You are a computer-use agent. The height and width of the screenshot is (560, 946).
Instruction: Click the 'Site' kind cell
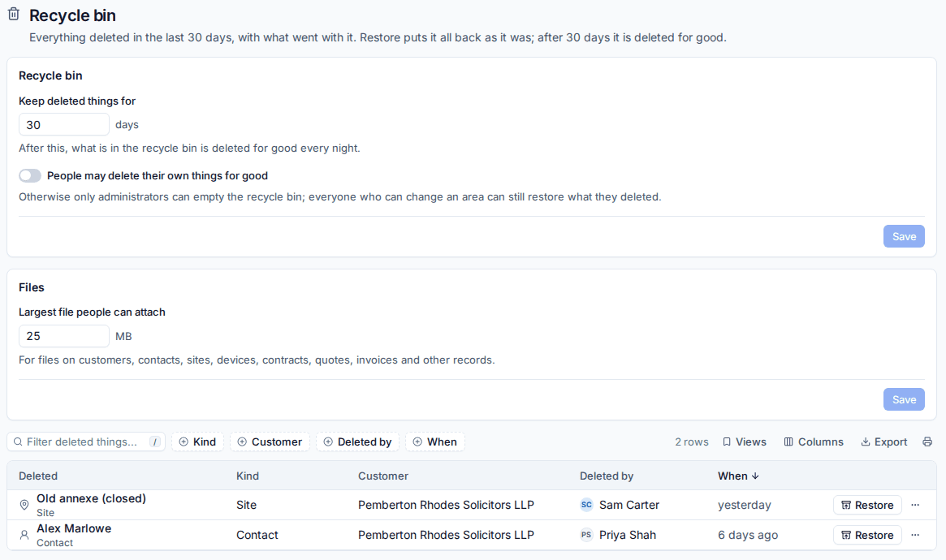(246, 505)
